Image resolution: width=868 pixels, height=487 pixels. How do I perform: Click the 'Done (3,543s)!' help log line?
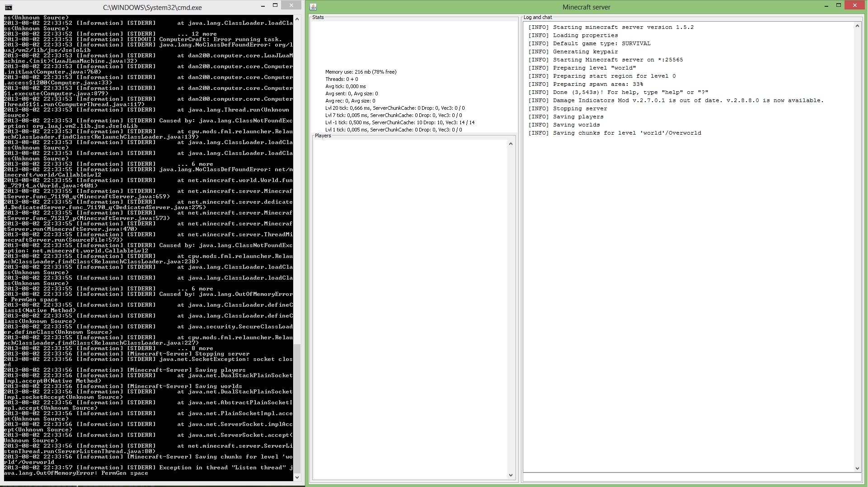[618, 93]
